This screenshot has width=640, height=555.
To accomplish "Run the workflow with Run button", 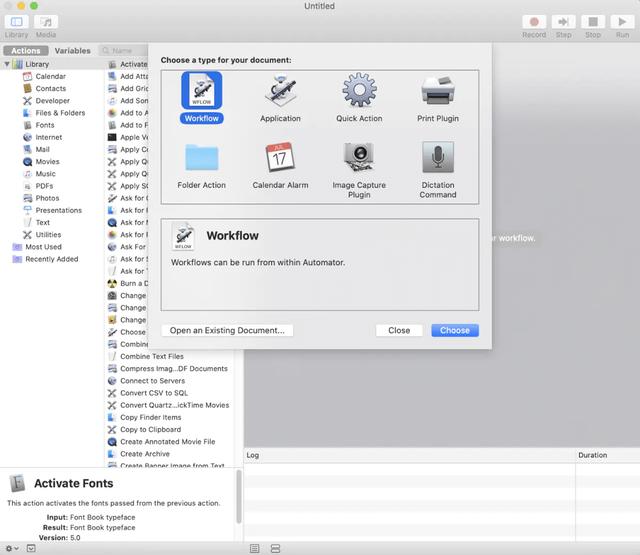I will pyautogui.click(x=622, y=22).
